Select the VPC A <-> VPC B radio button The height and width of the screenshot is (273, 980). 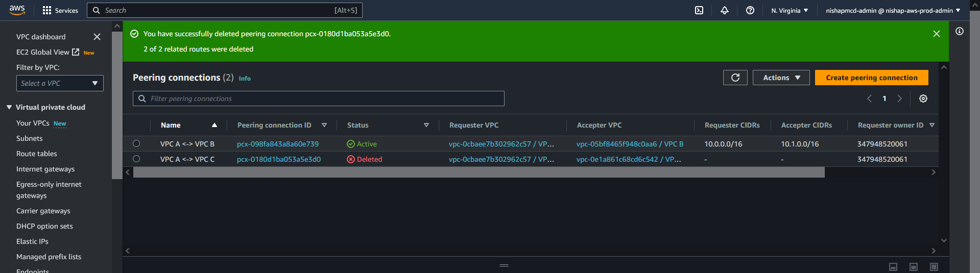click(136, 144)
